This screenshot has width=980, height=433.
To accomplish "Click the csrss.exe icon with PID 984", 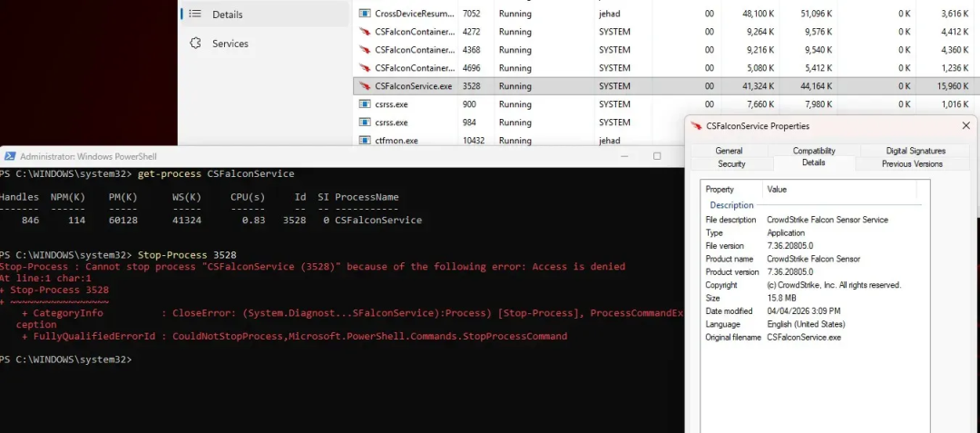I will tap(365, 123).
